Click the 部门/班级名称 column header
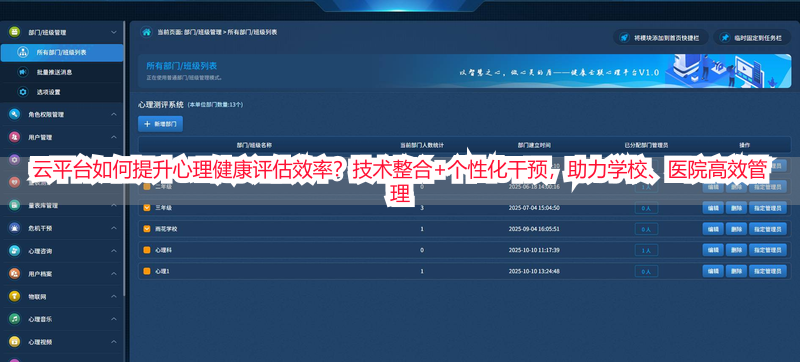Viewport: 800px width, 362px height. click(254, 145)
